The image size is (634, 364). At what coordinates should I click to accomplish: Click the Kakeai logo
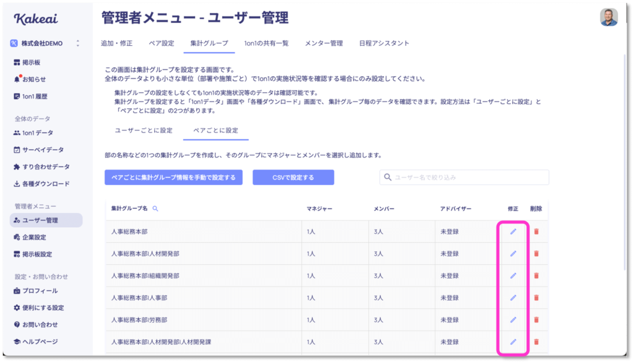coord(36,19)
